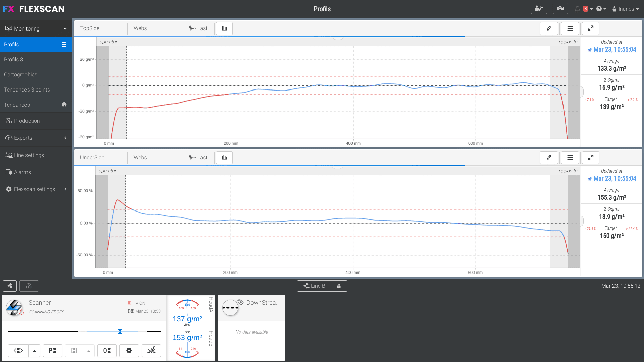Click TopSide bar chart view icon

pyautogui.click(x=224, y=28)
